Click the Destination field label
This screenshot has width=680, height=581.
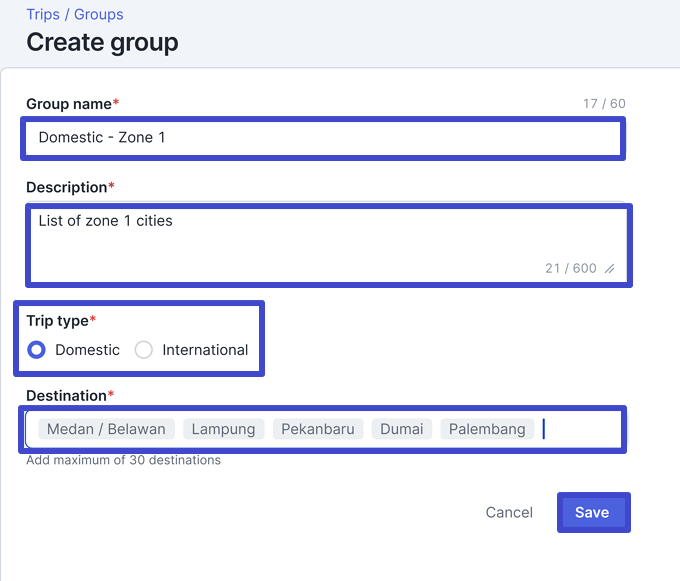tap(66, 396)
